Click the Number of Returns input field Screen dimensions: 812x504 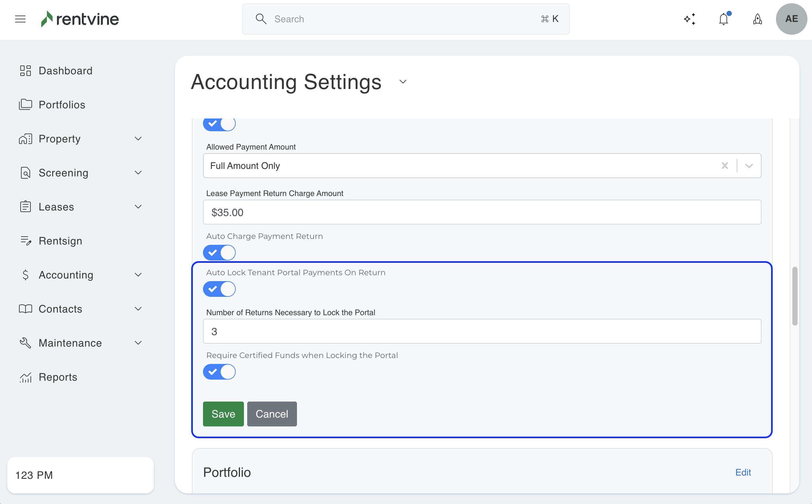pos(482,331)
